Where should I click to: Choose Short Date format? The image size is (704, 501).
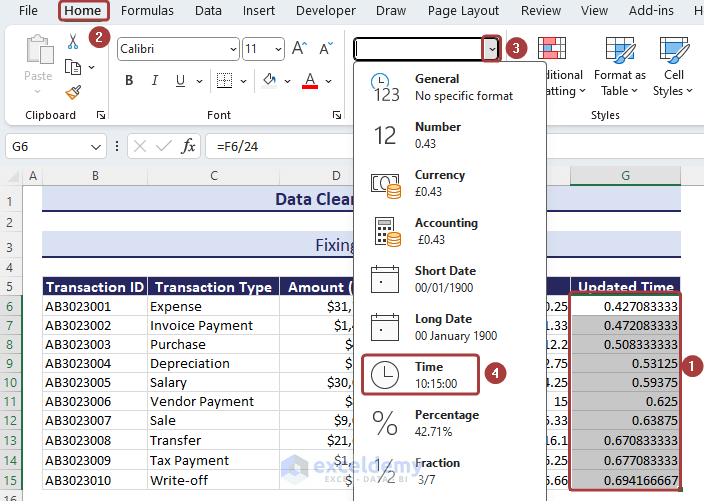450,279
